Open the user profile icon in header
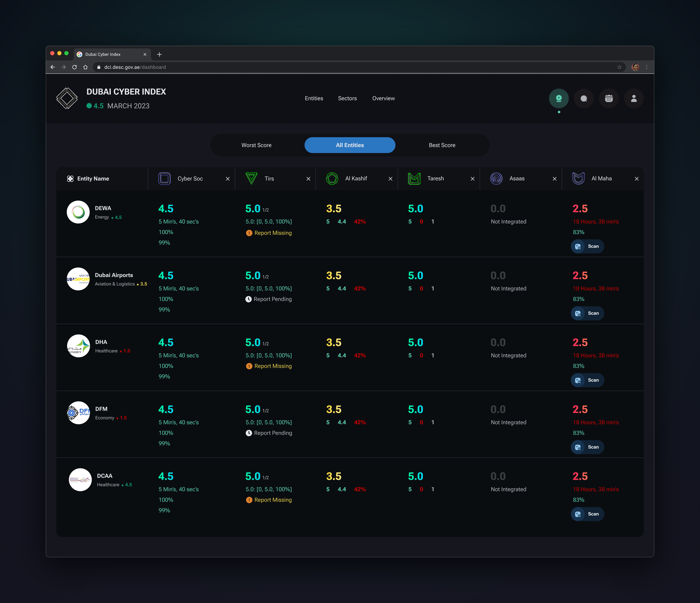 pos(634,98)
